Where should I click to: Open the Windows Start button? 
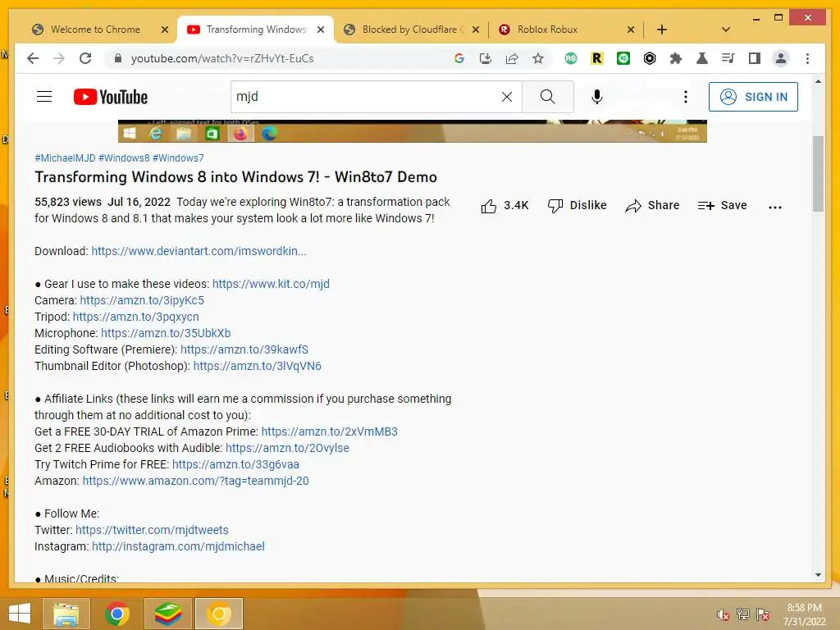click(x=20, y=614)
